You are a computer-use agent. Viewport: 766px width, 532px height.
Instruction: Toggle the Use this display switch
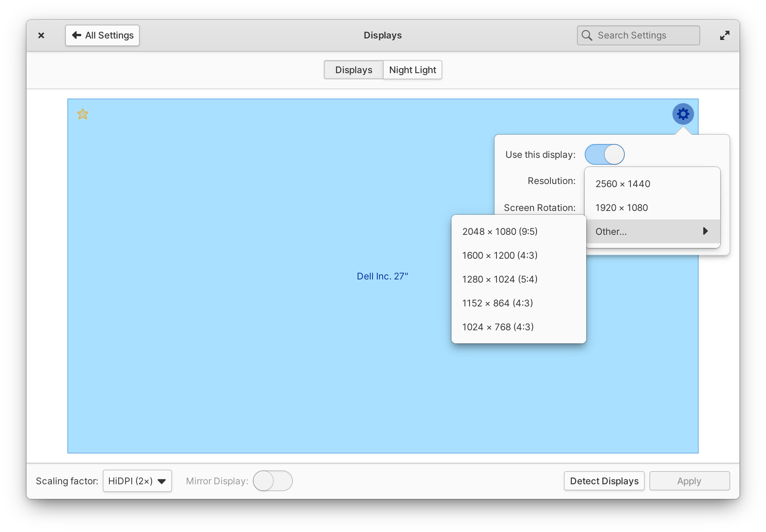pos(604,154)
